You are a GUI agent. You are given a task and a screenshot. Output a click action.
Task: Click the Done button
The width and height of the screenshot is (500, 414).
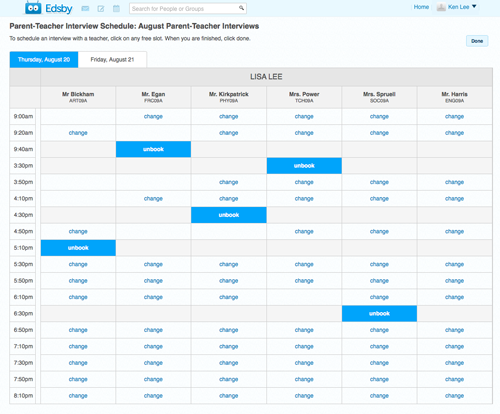coord(477,41)
